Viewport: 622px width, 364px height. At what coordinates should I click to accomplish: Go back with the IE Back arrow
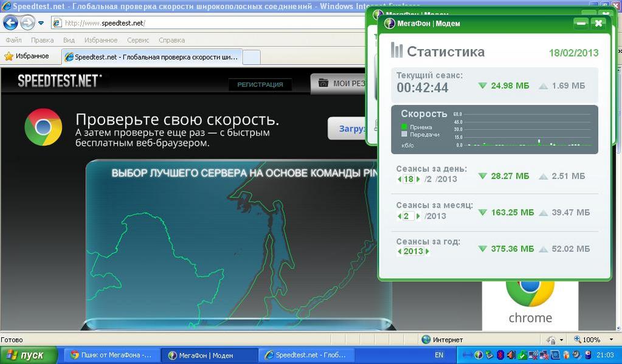10,23
